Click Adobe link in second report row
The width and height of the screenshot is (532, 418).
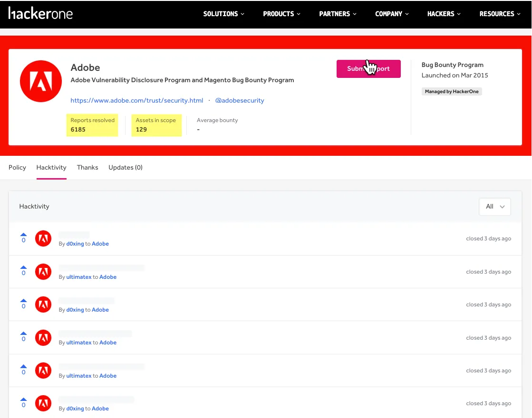[108, 277]
